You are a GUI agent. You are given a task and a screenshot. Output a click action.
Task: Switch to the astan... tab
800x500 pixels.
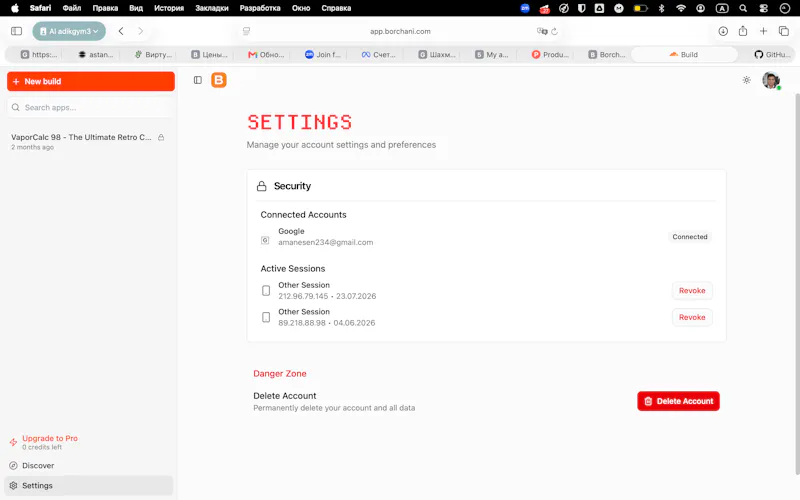coord(96,55)
